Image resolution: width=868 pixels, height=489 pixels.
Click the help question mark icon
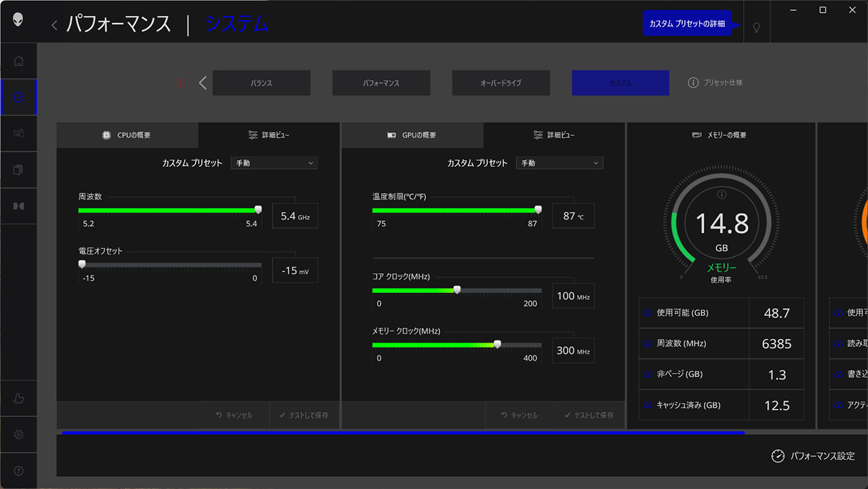tap(18, 471)
